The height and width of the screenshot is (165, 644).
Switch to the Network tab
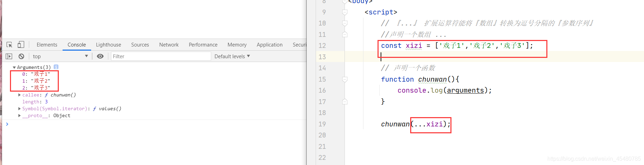pos(169,45)
